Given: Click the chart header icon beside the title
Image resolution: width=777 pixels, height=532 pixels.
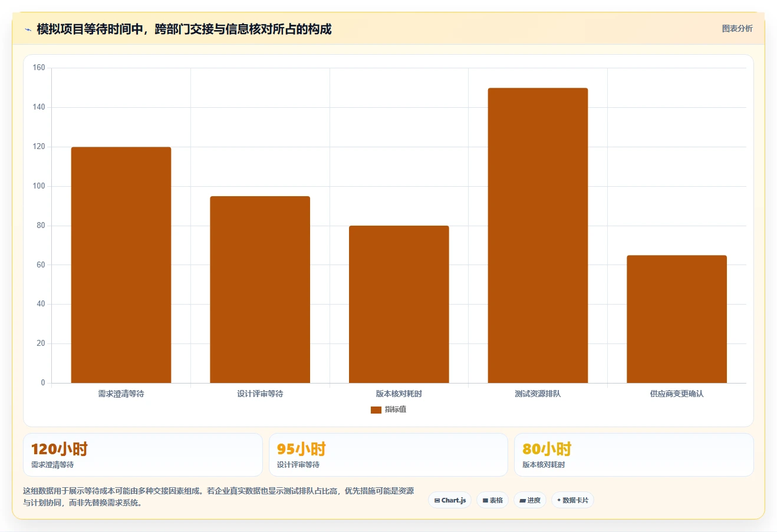Looking at the screenshot, I should coord(28,29).
